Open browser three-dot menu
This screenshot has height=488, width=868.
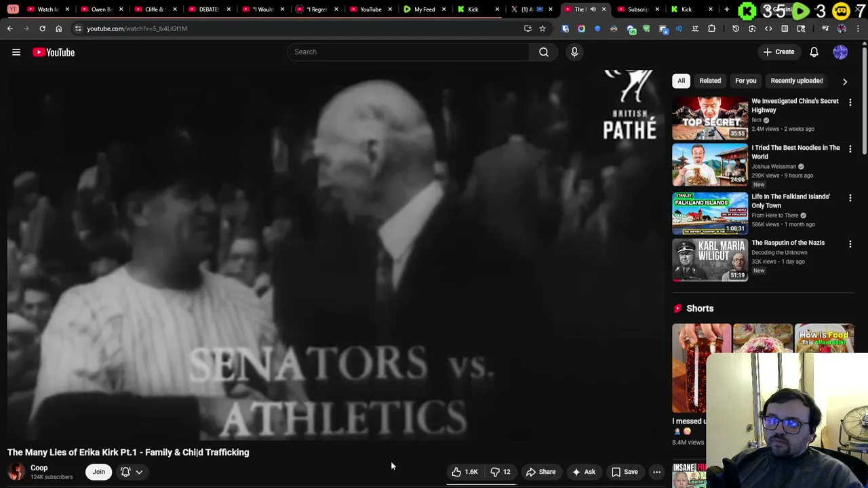(x=858, y=28)
